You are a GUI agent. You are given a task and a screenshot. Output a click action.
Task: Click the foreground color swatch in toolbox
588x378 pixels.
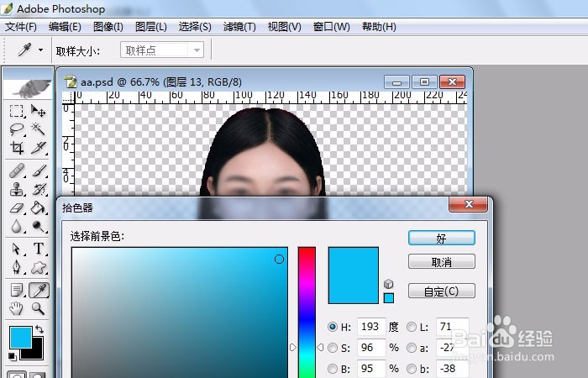20,338
